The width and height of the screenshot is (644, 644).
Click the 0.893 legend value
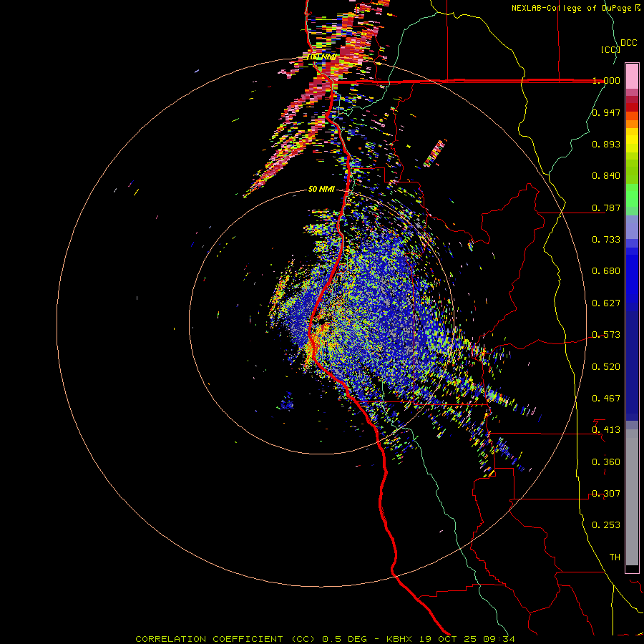point(606,144)
